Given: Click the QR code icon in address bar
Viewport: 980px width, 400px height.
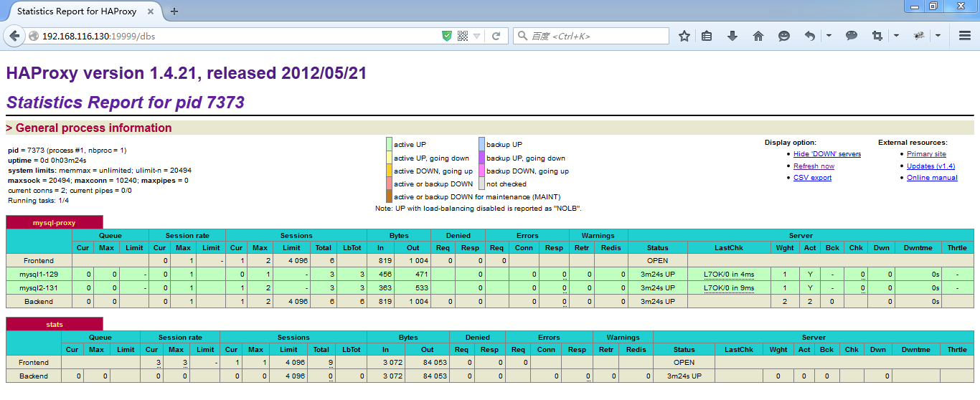Looking at the screenshot, I should (x=463, y=36).
